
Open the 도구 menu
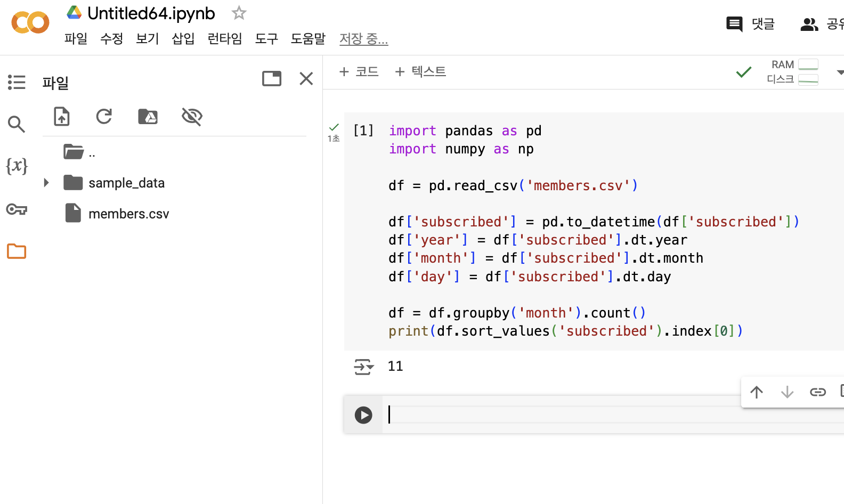(266, 39)
